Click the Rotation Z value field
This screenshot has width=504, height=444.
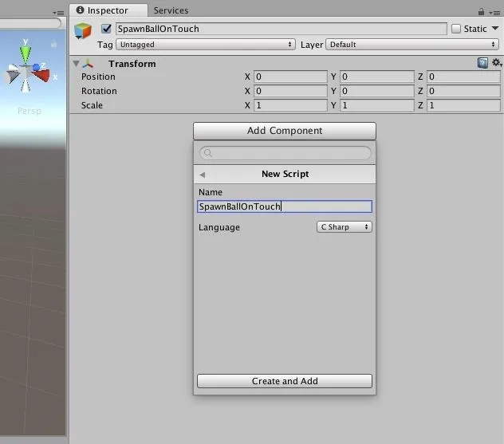463,91
